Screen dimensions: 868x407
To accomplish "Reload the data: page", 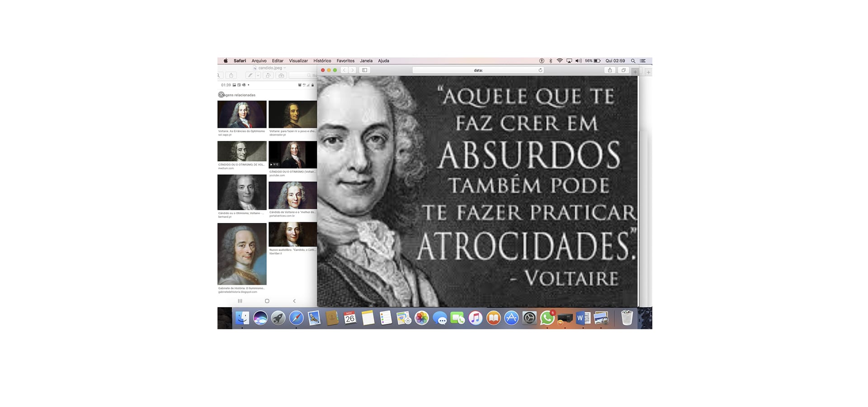I will (540, 70).
